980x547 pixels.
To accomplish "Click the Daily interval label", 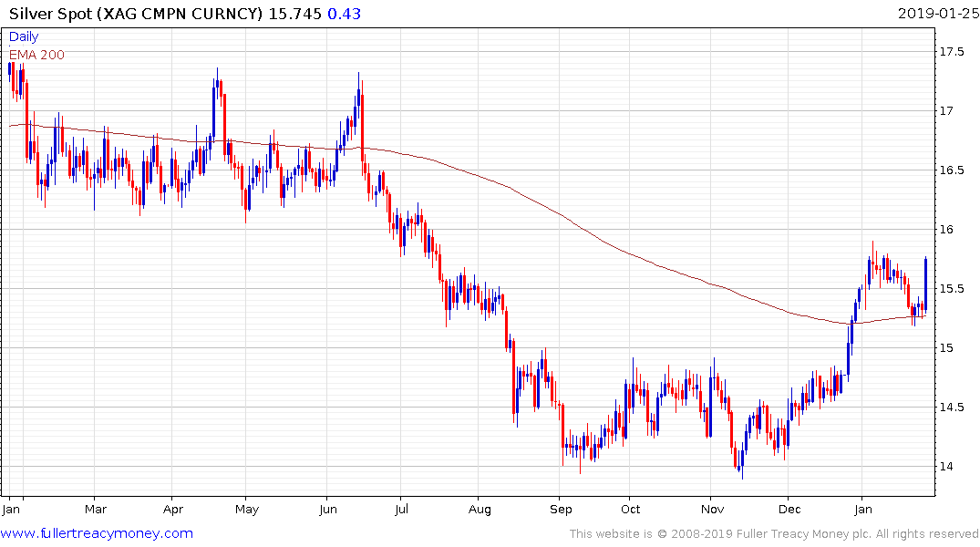I will tap(24, 36).
